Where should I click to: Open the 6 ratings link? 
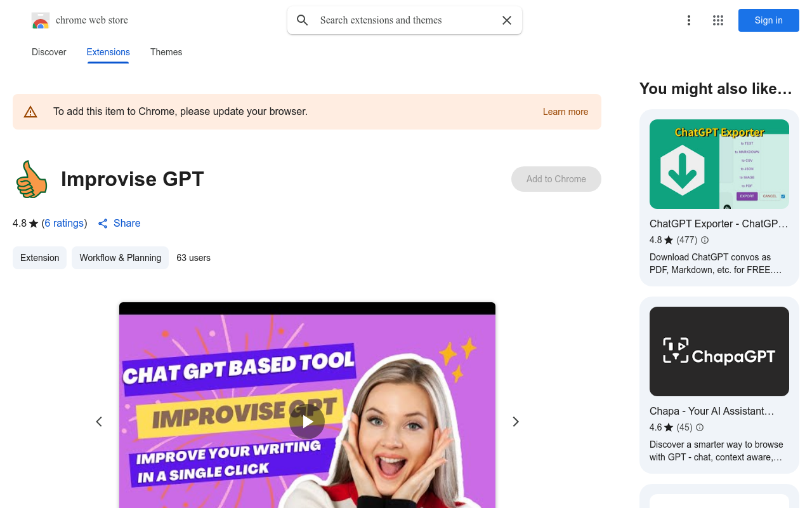[x=64, y=224]
